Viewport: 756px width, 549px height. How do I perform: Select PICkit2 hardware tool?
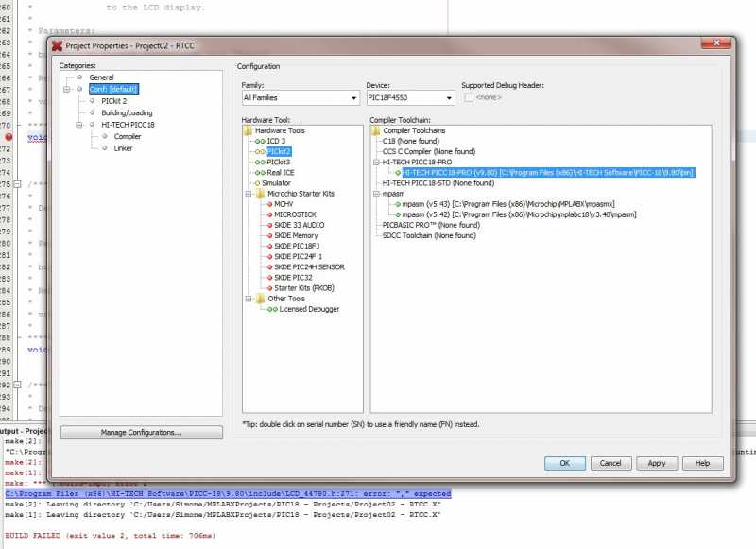[x=279, y=151]
